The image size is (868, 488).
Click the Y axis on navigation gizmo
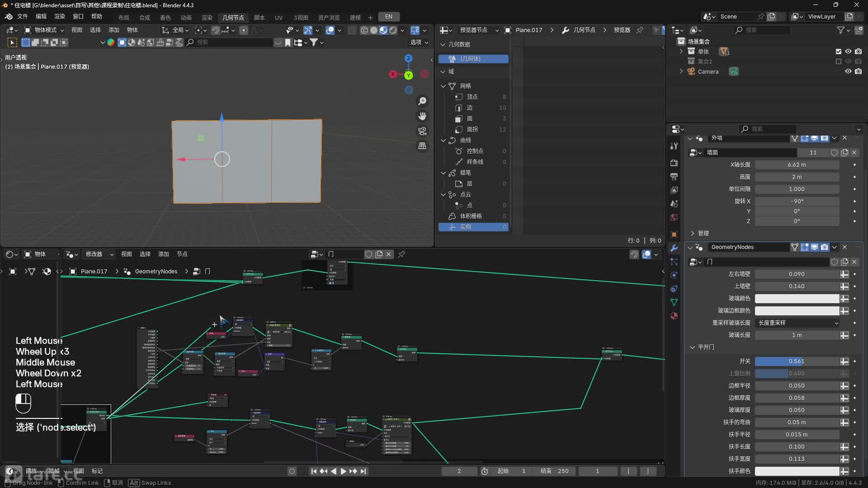coord(409,75)
